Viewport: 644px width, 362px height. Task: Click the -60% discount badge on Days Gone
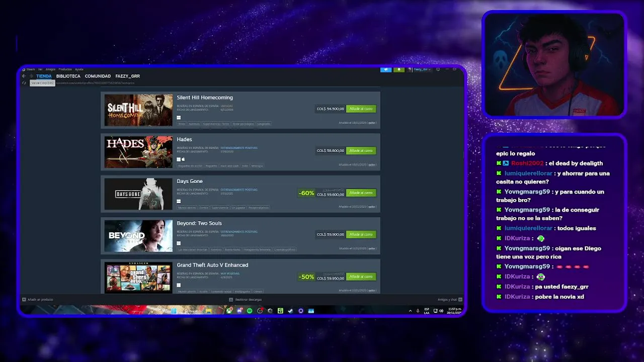pyautogui.click(x=306, y=193)
